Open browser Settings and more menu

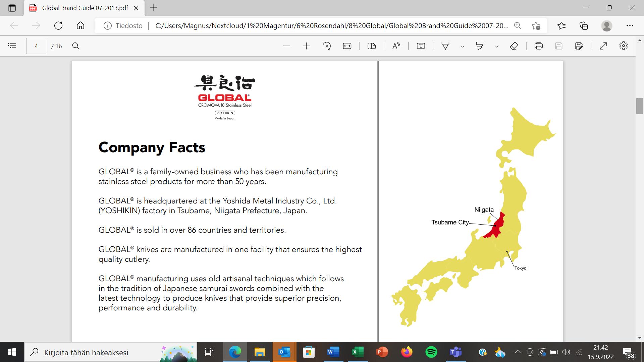click(x=630, y=25)
